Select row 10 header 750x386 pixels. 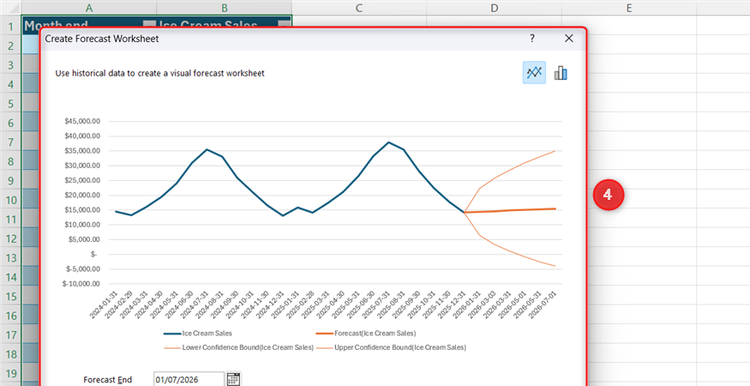[10, 199]
